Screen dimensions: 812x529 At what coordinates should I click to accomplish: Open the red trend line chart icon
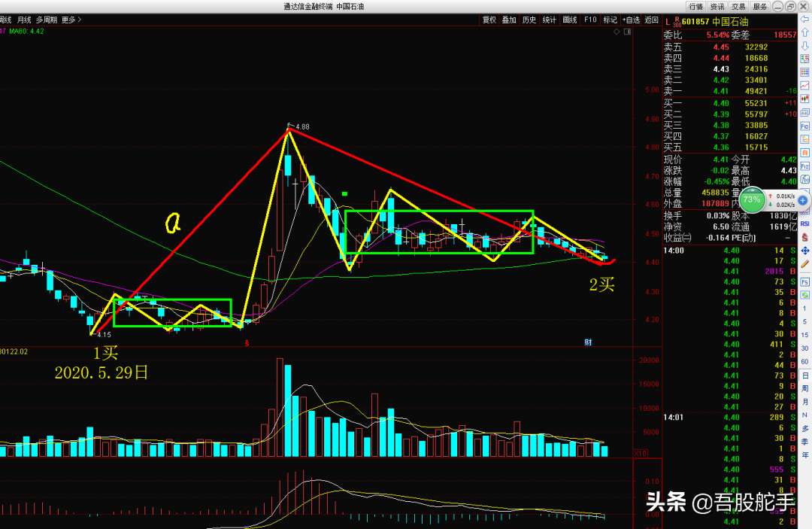tap(804, 86)
